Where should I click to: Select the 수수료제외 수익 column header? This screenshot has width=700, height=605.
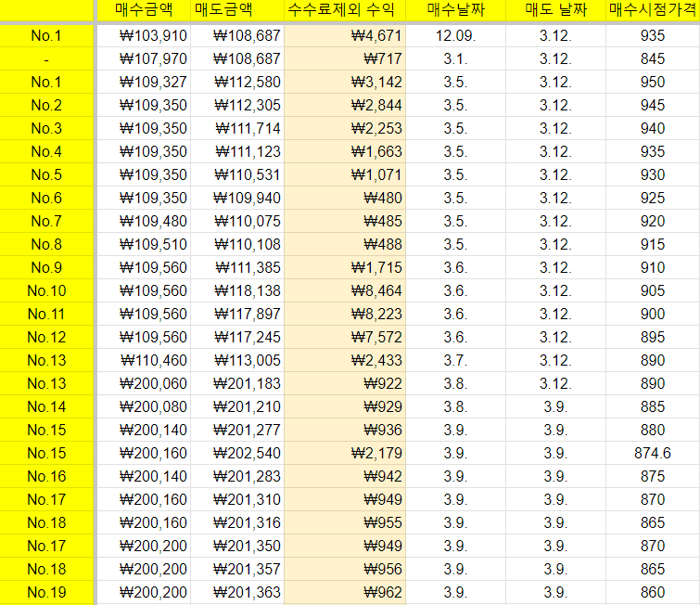coord(345,10)
